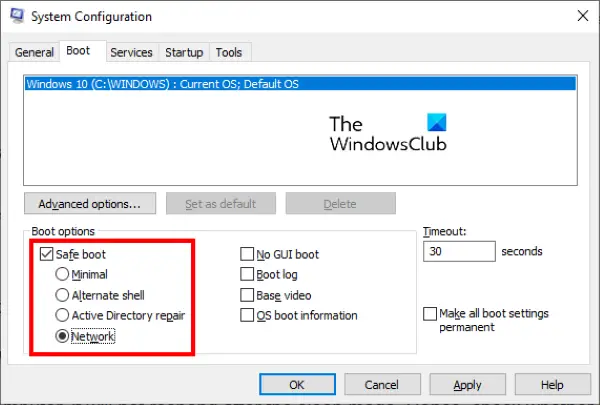This screenshot has height=405, width=600.
Task: Check Make all boot settings permanent
Action: pyautogui.click(x=430, y=314)
